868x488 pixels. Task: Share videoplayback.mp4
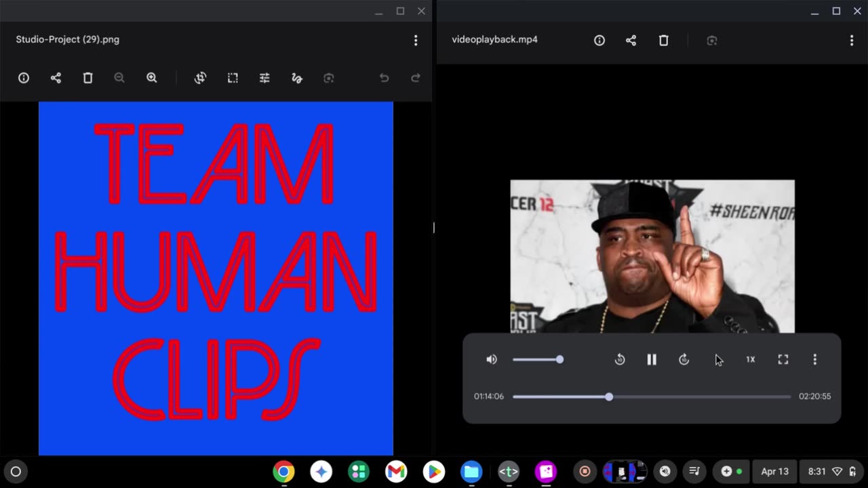pyautogui.click(x=631, y=41)
